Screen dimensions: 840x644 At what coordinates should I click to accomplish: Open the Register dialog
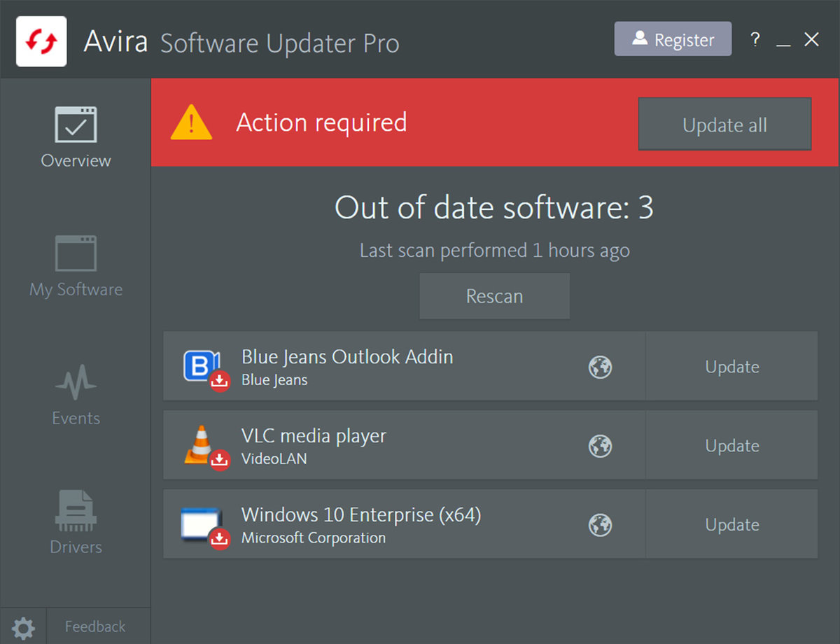point(673,39)
